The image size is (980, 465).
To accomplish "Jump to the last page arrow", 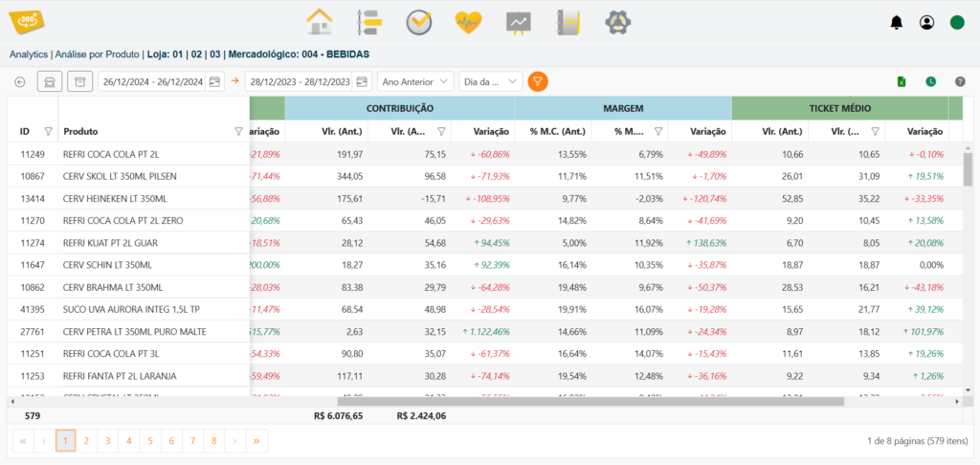I will click(x=256, y=441).
